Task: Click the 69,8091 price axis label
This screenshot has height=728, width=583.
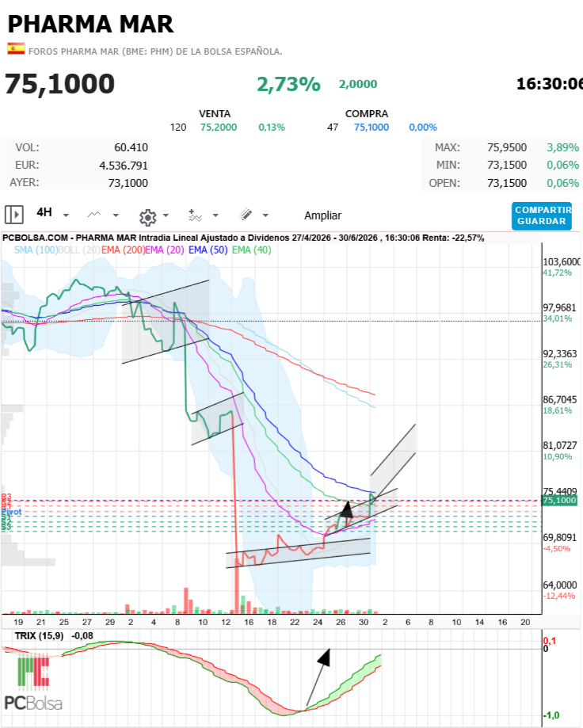Action: coord(560,538)
